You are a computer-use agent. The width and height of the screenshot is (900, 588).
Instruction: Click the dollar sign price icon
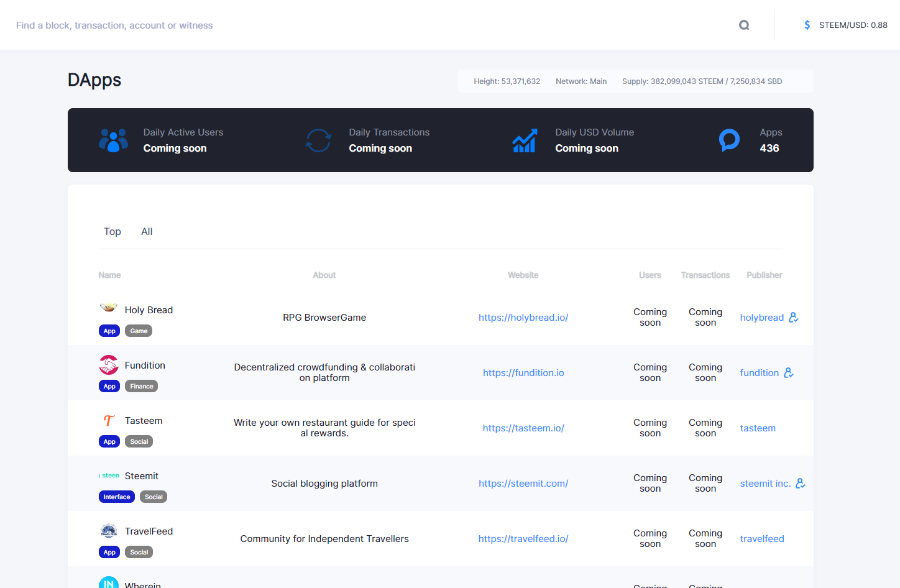point(807,25)
